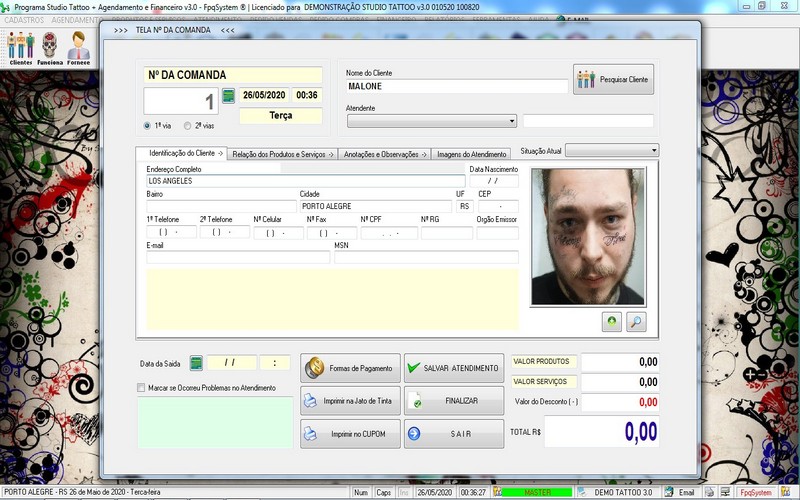
Task: Switch to Identificação do Cliente tab
Action: 181,153
